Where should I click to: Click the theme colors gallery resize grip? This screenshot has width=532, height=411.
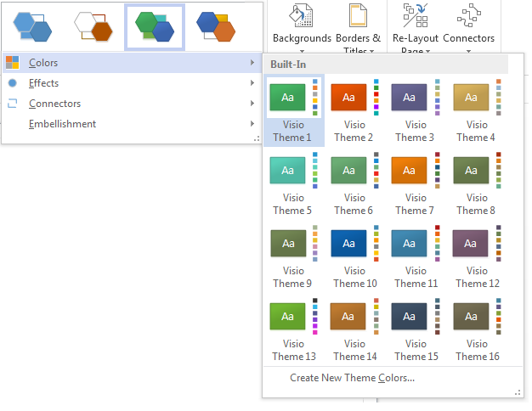(x=518, y=392)
